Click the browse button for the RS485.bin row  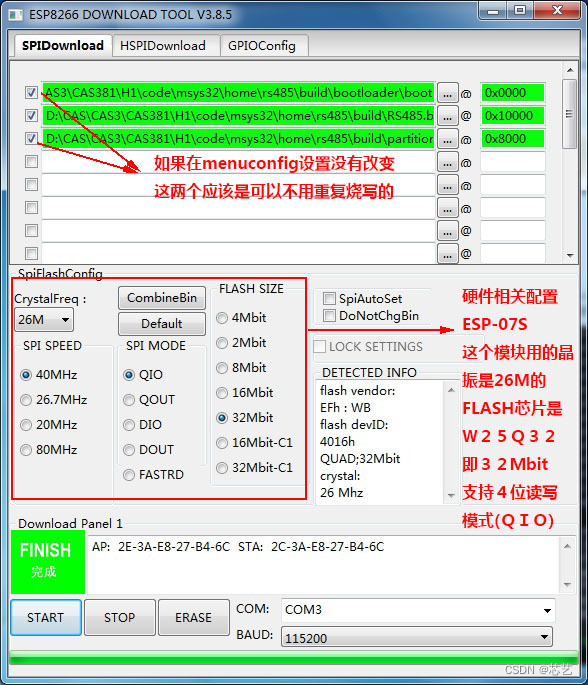[x=447, y=116]
